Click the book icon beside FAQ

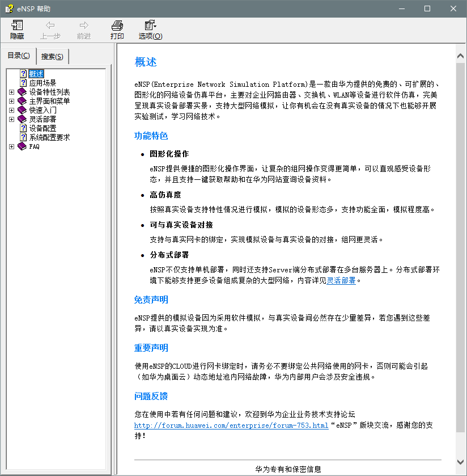(x=22, y=146)
